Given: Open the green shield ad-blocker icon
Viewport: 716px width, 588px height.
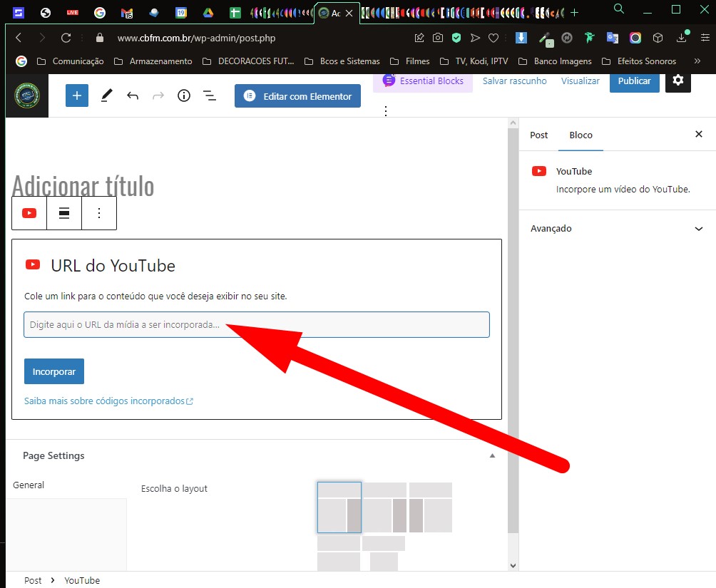Looking at the screenshot, I should point(456,38).
